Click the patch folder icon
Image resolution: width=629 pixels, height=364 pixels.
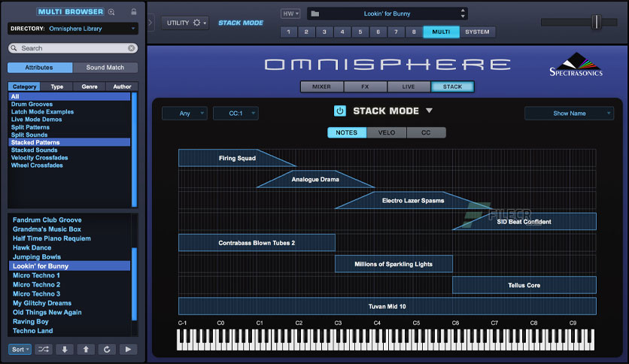[x=315, y=14]
